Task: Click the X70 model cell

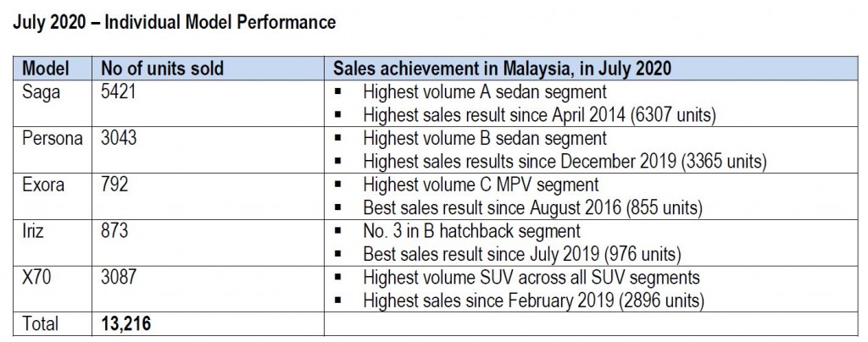Action: (53, 289)
